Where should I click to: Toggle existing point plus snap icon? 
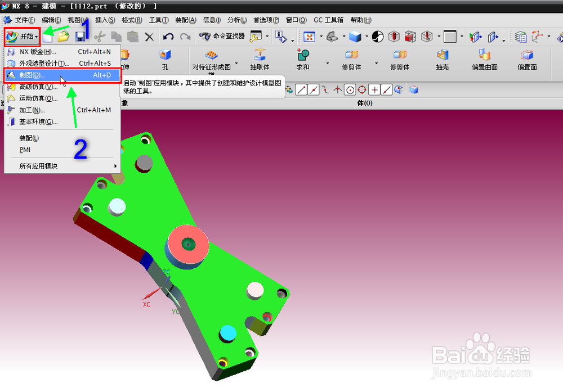click(374, 89)
